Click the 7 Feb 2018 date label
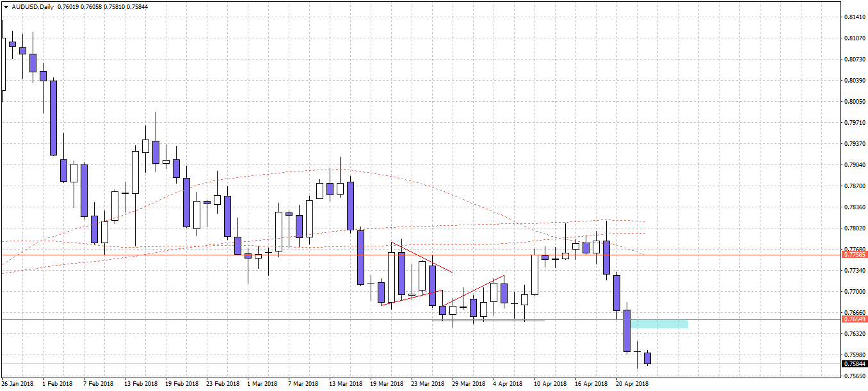 click(99, 384)
